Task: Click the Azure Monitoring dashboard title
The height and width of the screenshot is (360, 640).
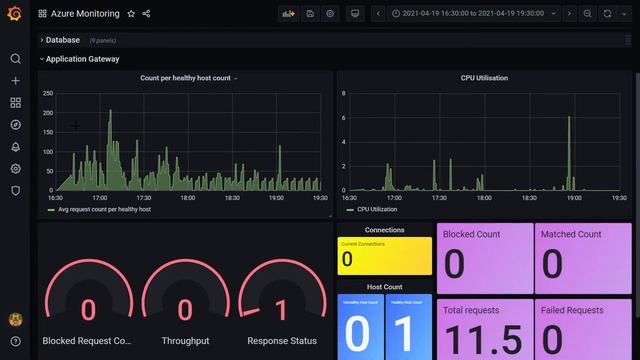Action: (85, 13)
